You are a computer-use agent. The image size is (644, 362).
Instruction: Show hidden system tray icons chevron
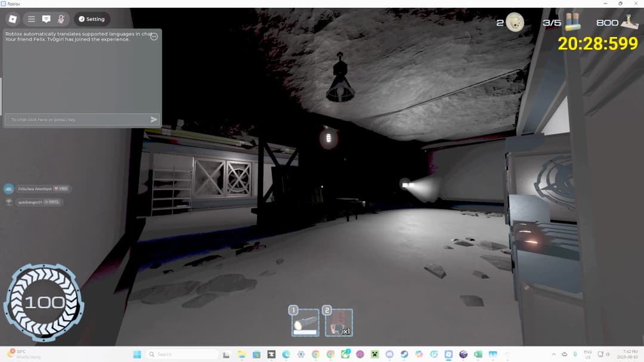[x=553, y=354]
